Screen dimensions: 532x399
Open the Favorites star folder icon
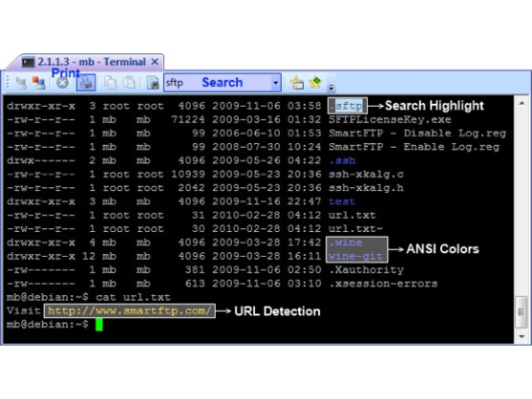tap(297, 82)
